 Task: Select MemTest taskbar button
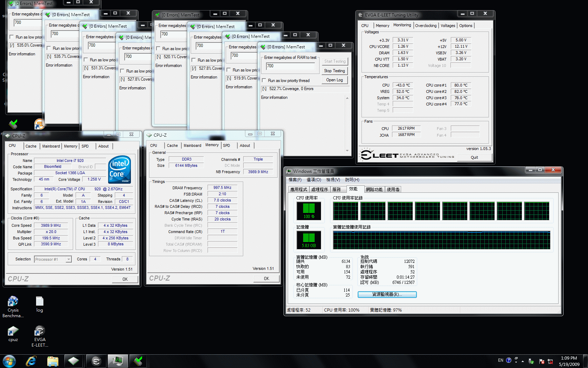click(x=139, y=361)
